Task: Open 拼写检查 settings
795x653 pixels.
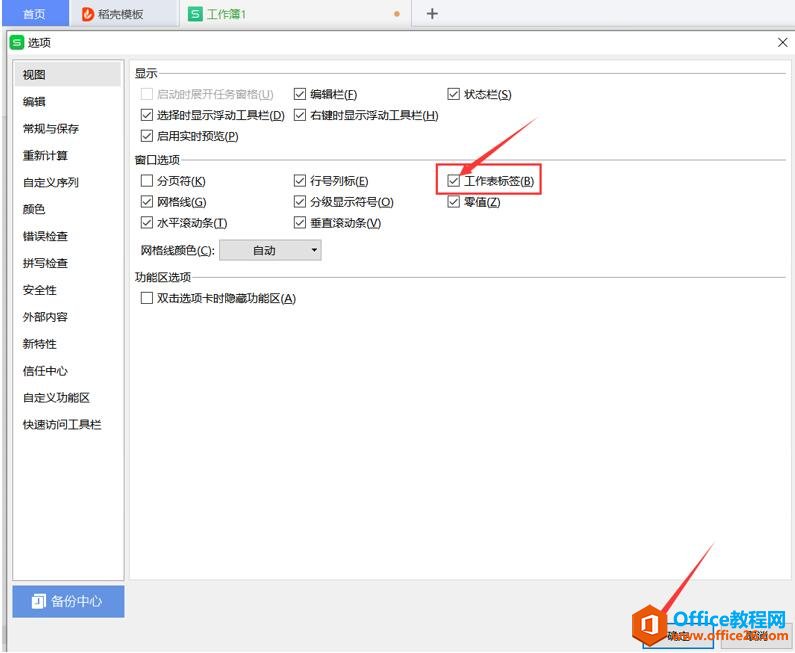Action: click(x=67, y=263)
